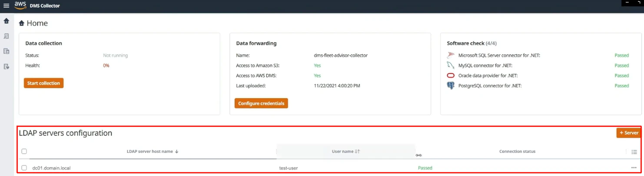The width and height of the screenshot is (644, 176).
Task: Click the LDAP servers configuration heading
Action: coord(66,133)
